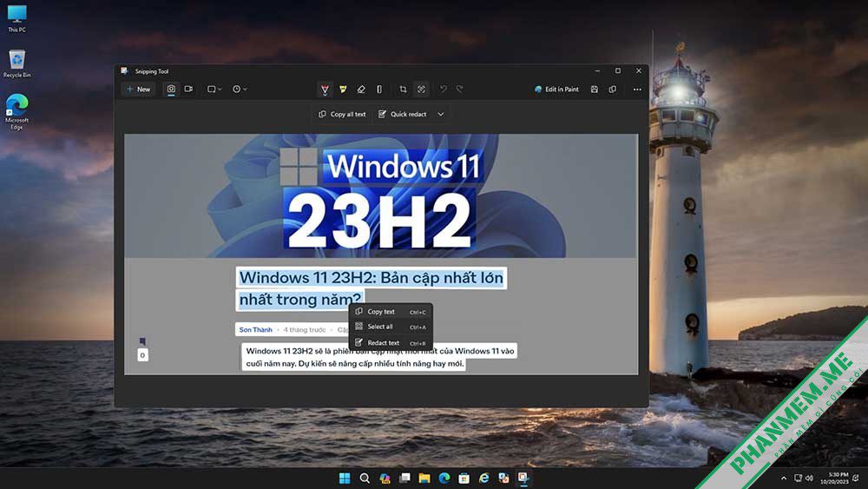The width and height of the screenshot is (868, 489).
Task: Open screenshot with Edit in Paint
Action: (556, 89)
